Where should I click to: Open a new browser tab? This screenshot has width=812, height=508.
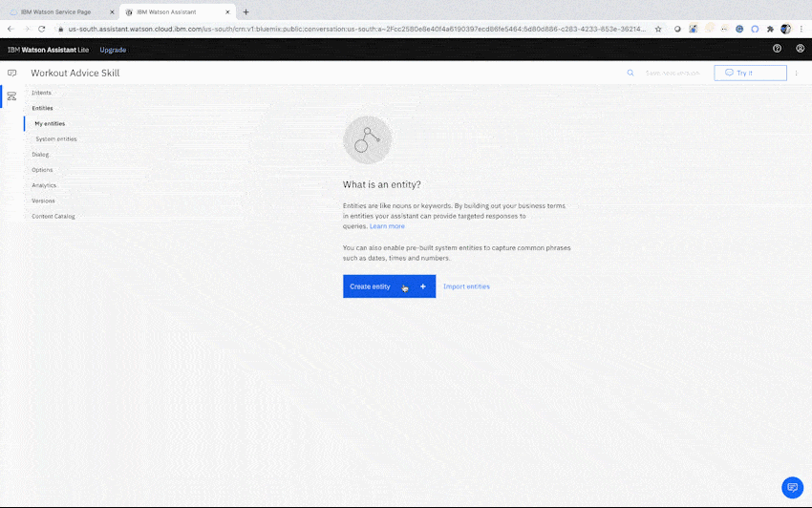246,11
